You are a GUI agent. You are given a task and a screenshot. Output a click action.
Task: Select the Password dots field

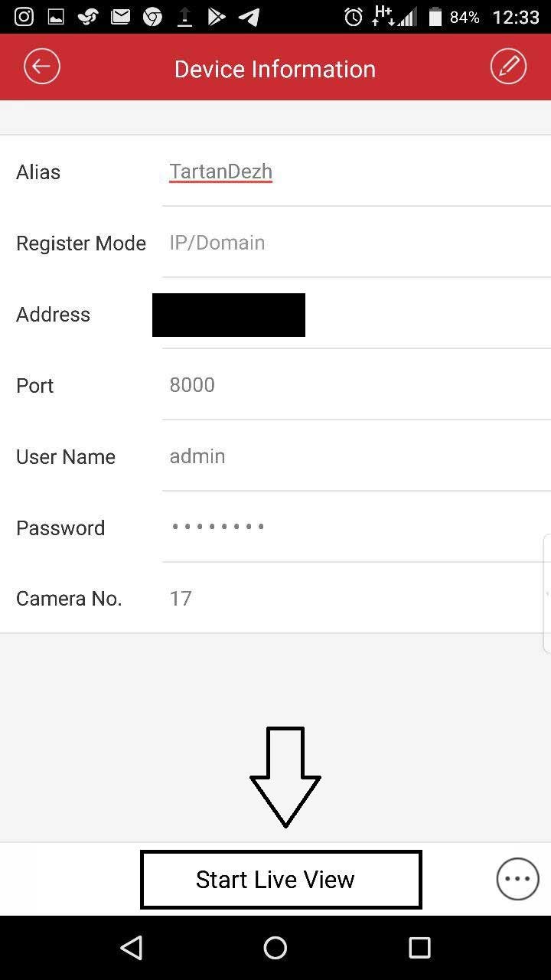point(357,527)
